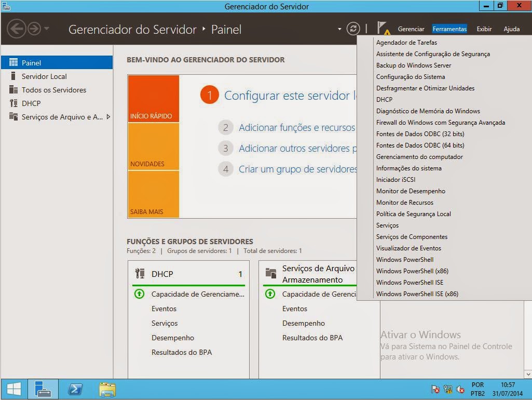
Task: Open the dropdown arrow beside refresh
Action: pyautogui.click(x=339, y=29)
